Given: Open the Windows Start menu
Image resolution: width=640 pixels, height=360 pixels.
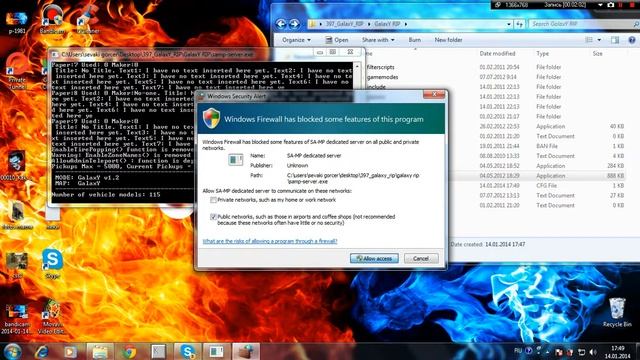Looking at the screenshot, I should [x=12, y=351].
